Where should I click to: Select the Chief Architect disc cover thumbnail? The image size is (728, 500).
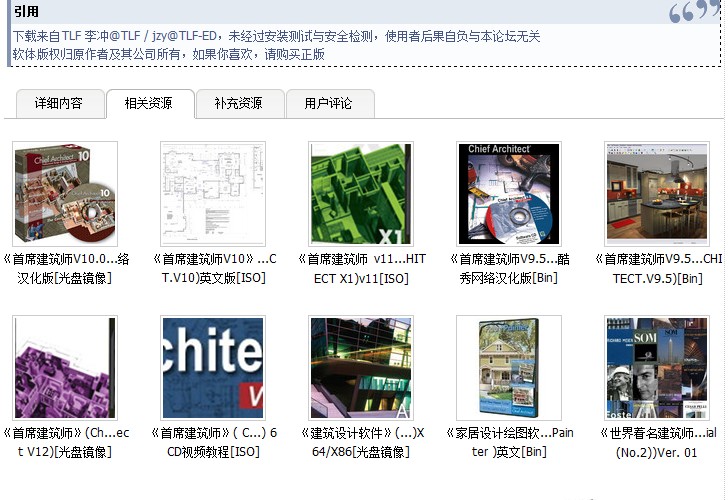[509, 194]
